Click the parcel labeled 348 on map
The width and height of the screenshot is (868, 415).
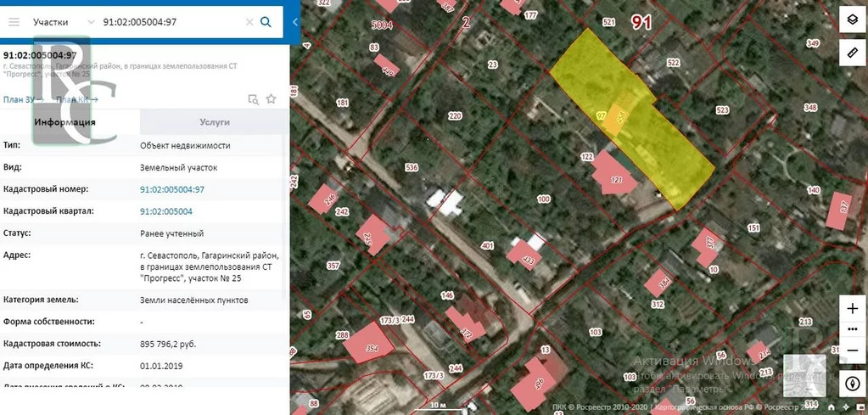[x=810, y=107]
